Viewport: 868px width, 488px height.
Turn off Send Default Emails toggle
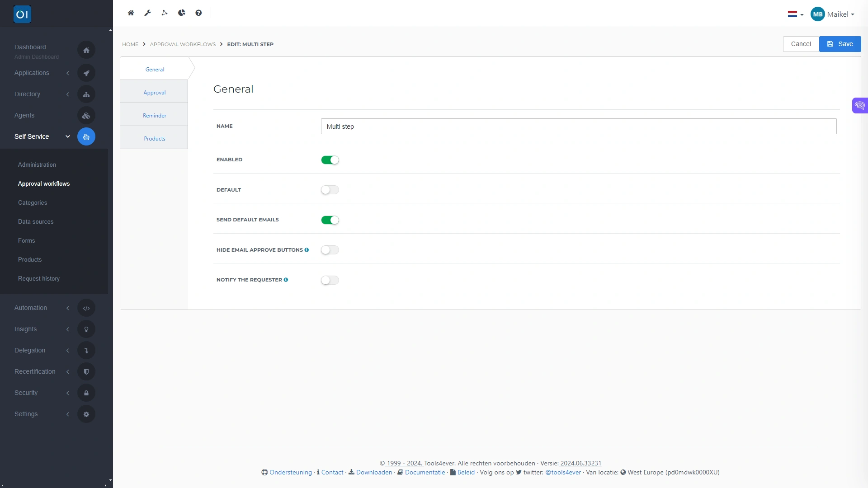coord(330,220)
